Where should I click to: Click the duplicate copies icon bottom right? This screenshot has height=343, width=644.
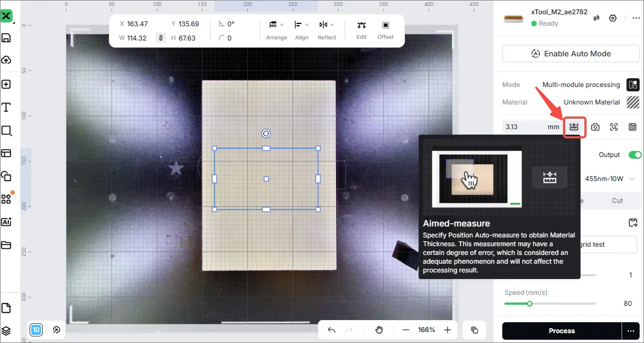[474, 330]
